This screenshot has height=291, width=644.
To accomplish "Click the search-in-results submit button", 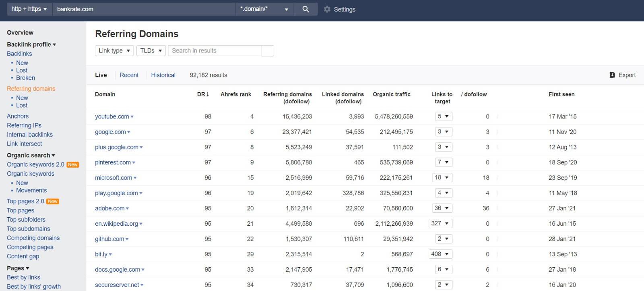I will [x=268, y=50].
